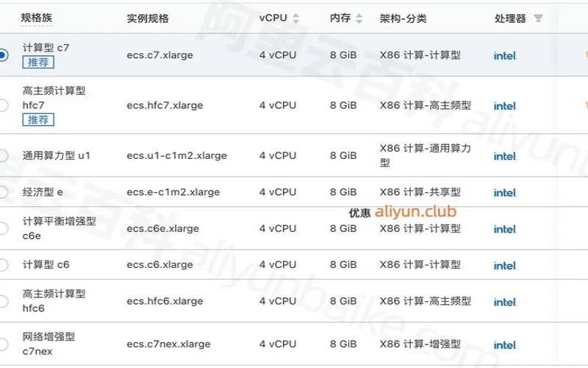This screenshot has height=368, width=588.
Task: Click the intel logo in the hfc7 row
Action: 505,106
